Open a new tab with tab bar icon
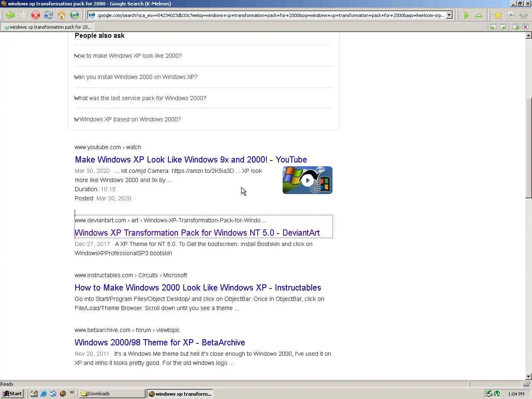This screenshot has height=399, width=532. [516, 27]
